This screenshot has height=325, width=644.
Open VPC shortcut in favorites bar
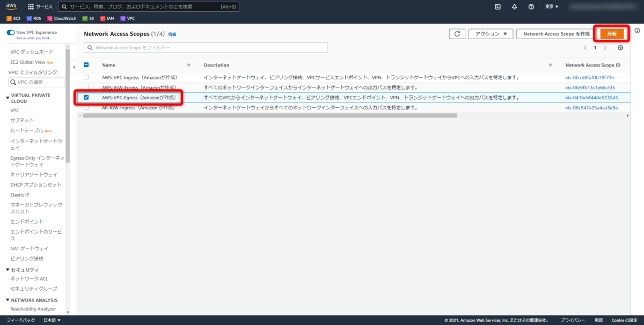click(x=127, y=18)
